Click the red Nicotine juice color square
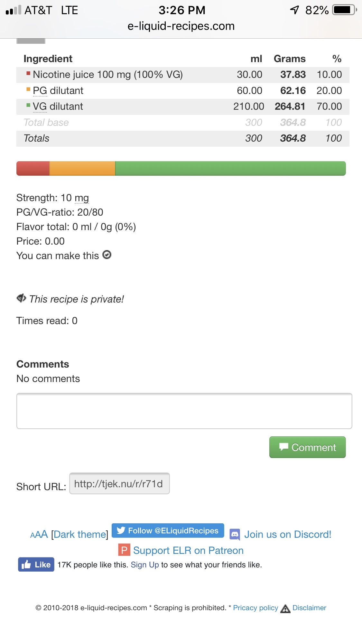 coord(28,73)
